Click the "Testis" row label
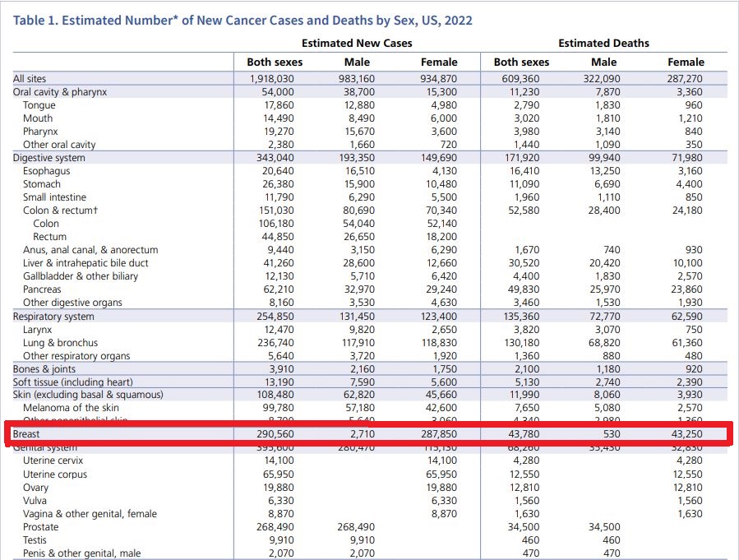This screenshot has height=560, width=739. (36, 540)
